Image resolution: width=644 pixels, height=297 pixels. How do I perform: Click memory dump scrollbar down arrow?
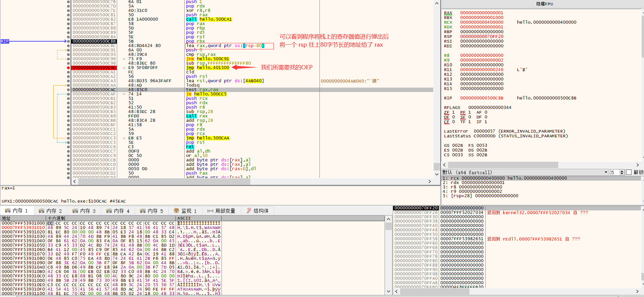tap(388, 291)
